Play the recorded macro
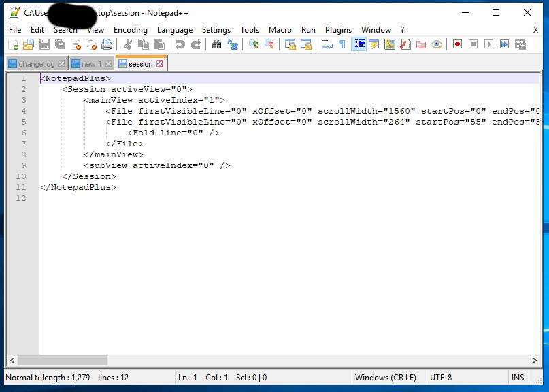549x392 pixels. (488, 44)
